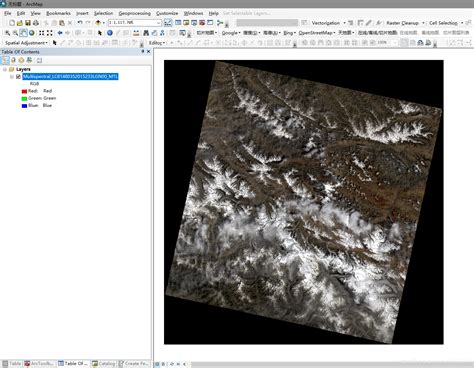
Task: Click the Blue band color swatch
Action: [24, 106]
